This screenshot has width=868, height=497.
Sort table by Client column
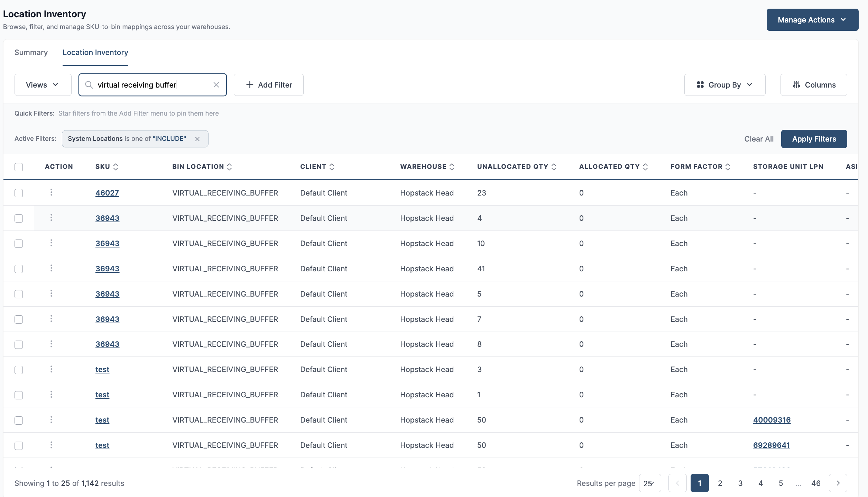(332, 167)
